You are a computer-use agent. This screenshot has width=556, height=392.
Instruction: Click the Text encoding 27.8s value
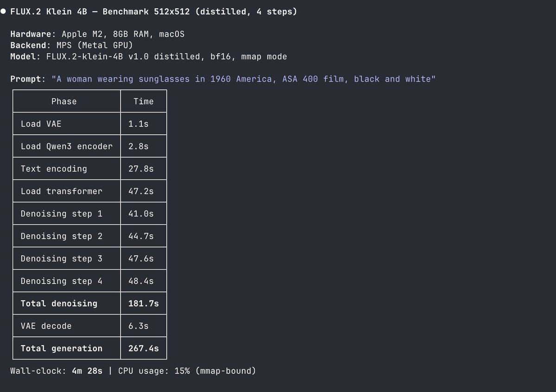(x=141, y=169)
